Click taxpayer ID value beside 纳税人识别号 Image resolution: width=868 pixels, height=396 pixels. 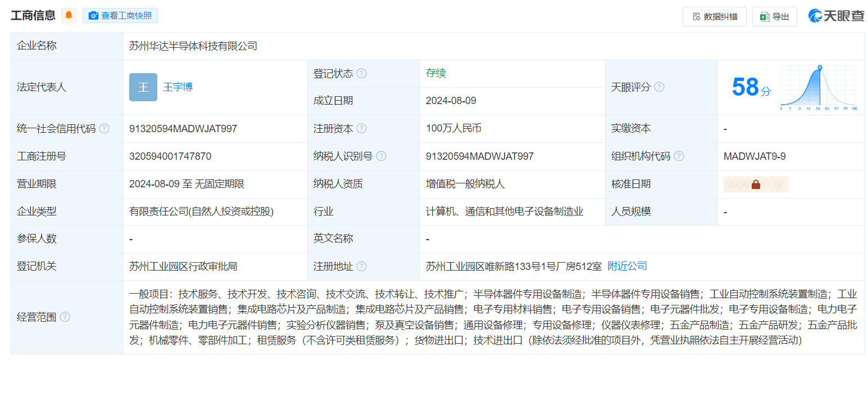[x=480, y=156]
